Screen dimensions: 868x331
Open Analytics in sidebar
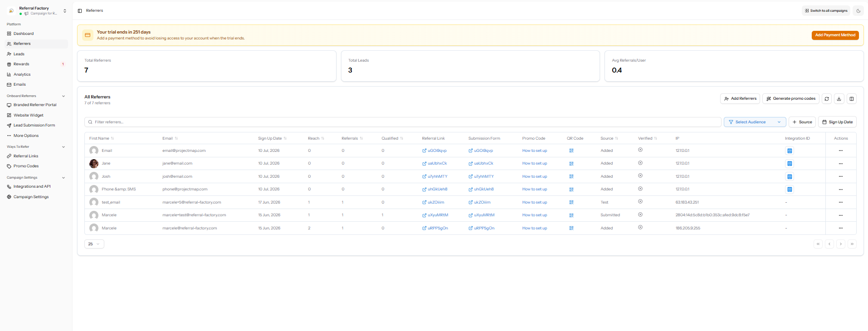pyautogui.click(x=36, y=74)
